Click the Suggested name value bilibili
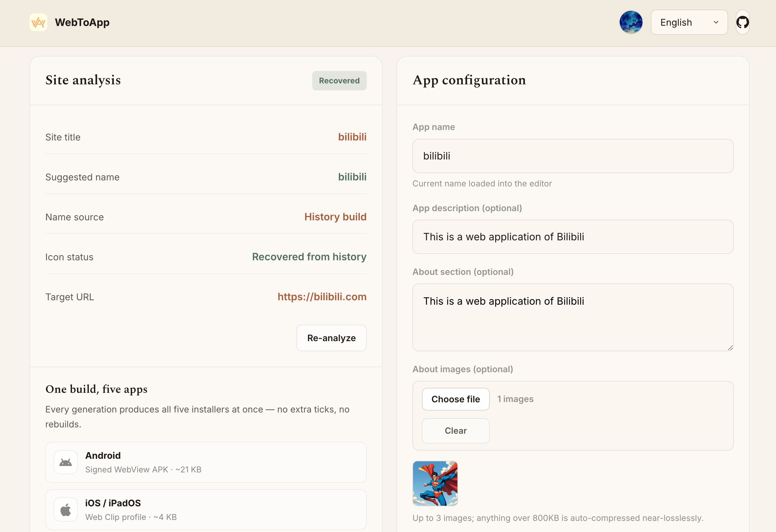This screenshot has width=776, height=532. (x=352, y=177)
